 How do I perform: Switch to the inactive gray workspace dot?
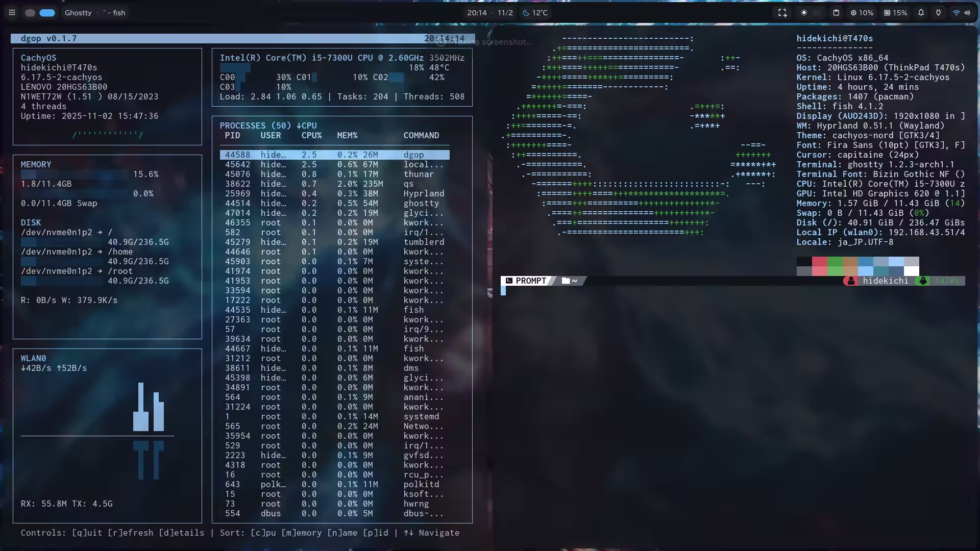pyautogui.click(x=30, y=13)
